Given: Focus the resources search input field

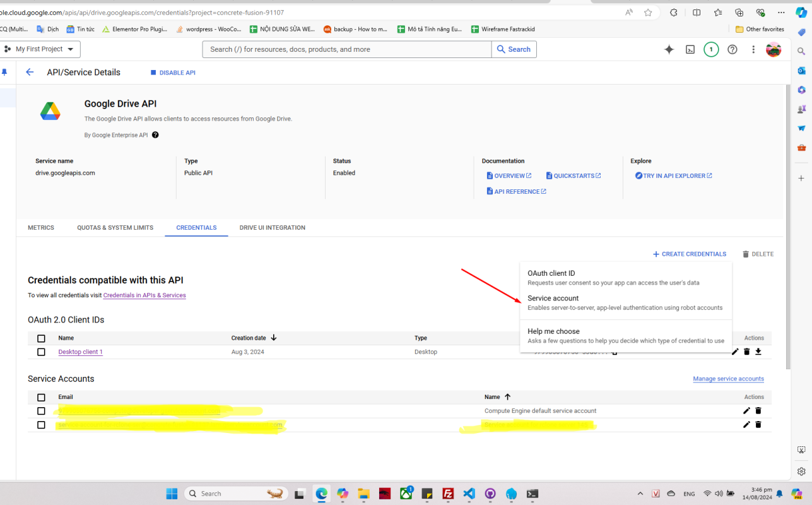Looking at the screenshot, I should (x=347, y=49).
